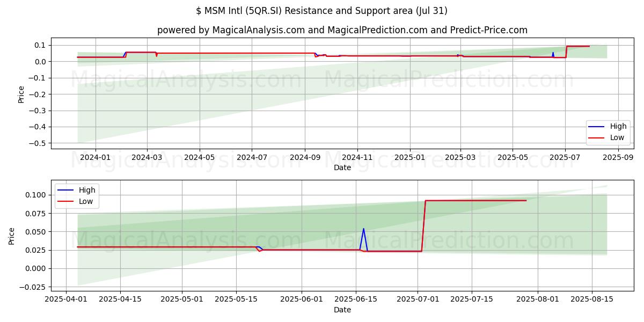This screenshot has width=644, height=322.
Task: Click the chart title mentioning MSM Intl (5QR.SI)
Action: (322, 11)
